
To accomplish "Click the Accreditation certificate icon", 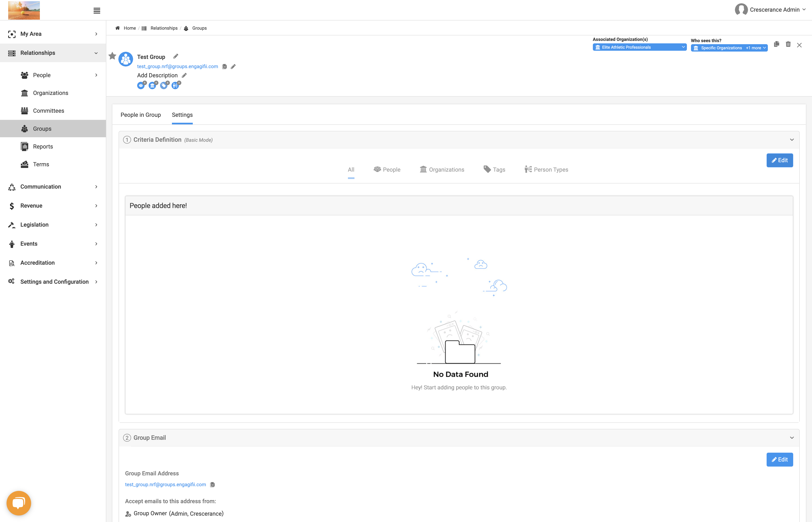I will point(12,263).
